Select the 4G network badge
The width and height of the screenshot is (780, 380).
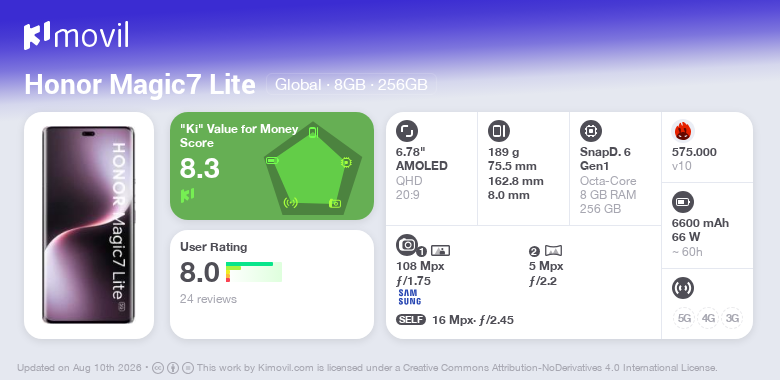(707, 318)
